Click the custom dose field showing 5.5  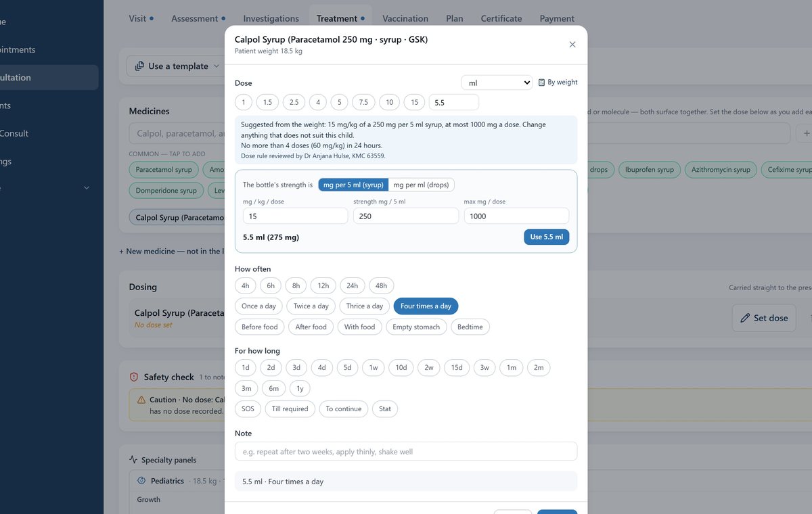tap(453, 103)
